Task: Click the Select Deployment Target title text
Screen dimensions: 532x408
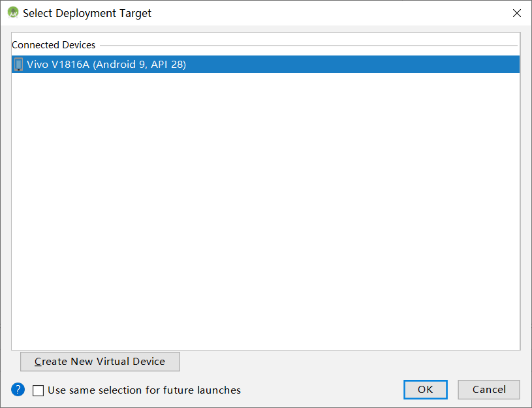Action: click(x=87, y=13)
